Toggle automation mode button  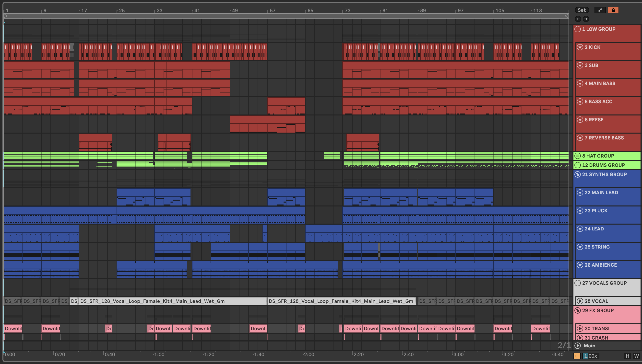click(600, 10)
